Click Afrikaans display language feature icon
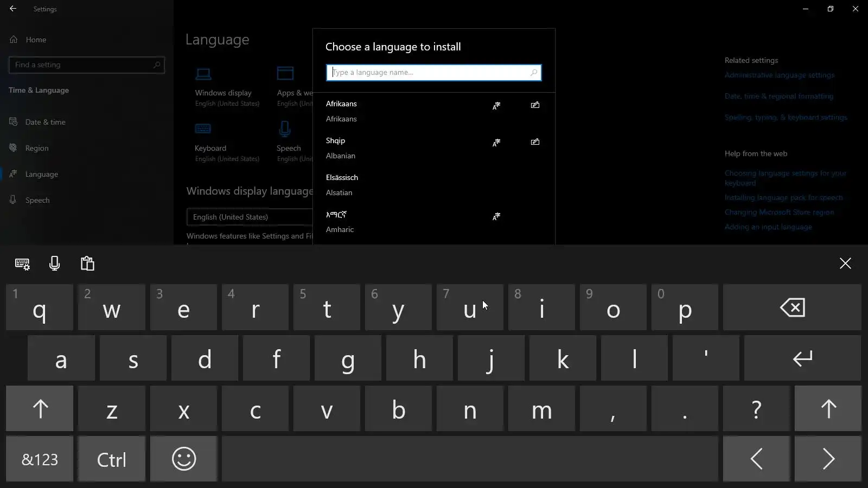868x488 pixels. 496,106
